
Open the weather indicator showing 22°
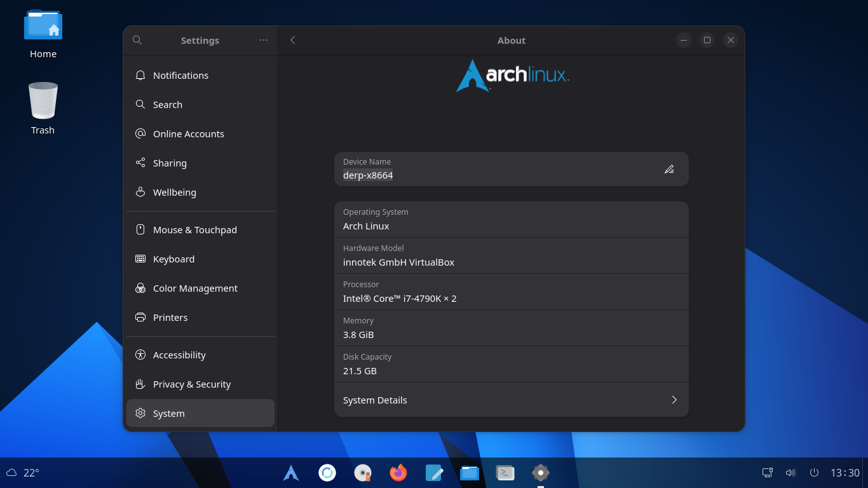(x=23, y=473)
